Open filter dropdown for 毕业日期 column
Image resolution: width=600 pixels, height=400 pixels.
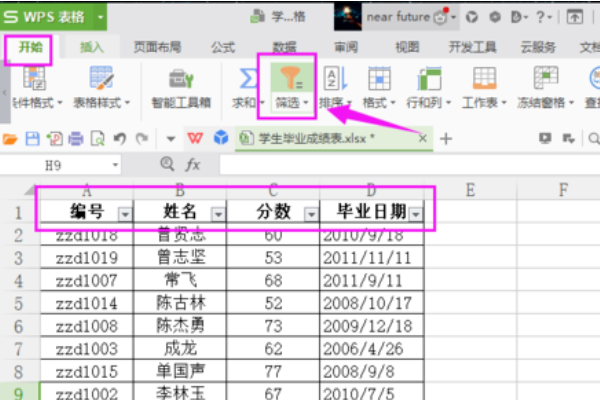(x=416, y=214)
